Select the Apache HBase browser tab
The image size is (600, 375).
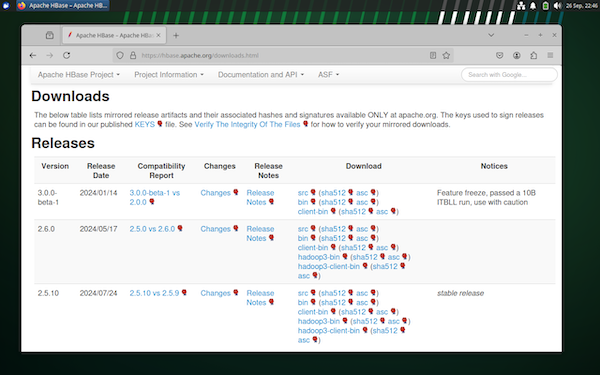[x=114, y=35]
